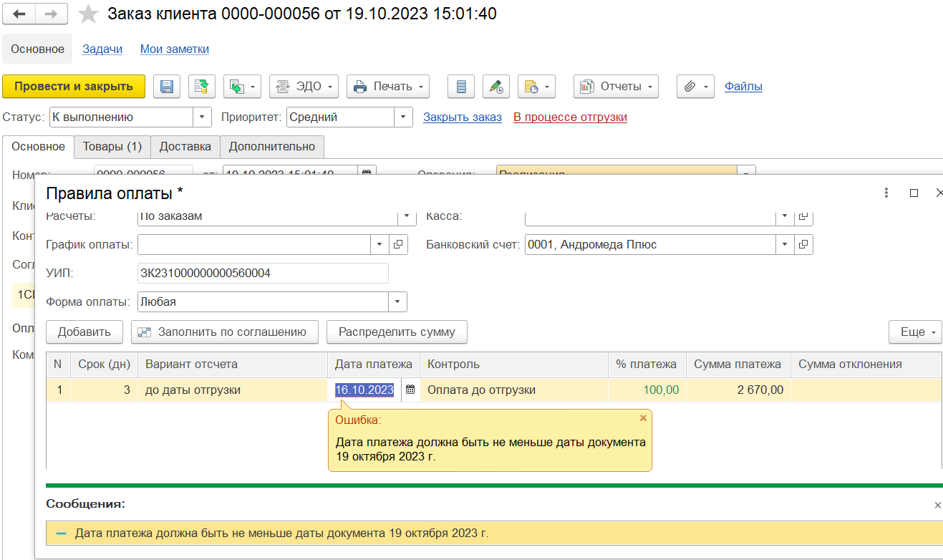943x560 pixels.
Task: Open the Печать menu
Action: coord(388,87)
